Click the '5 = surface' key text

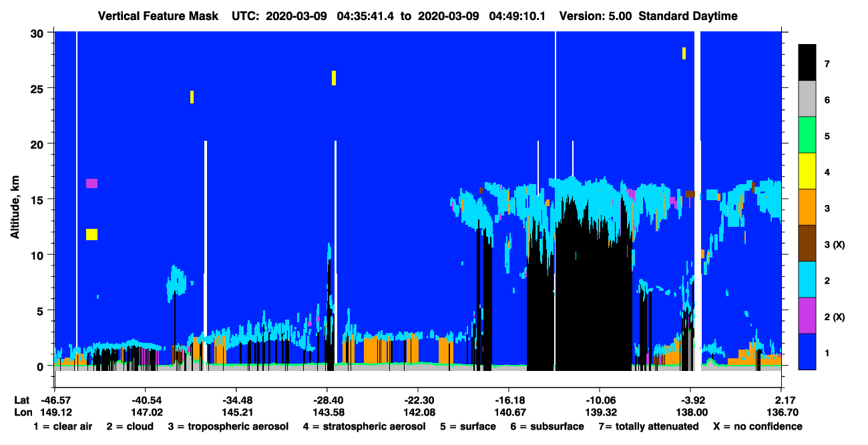pyautogui.click(x=468, y=426)
